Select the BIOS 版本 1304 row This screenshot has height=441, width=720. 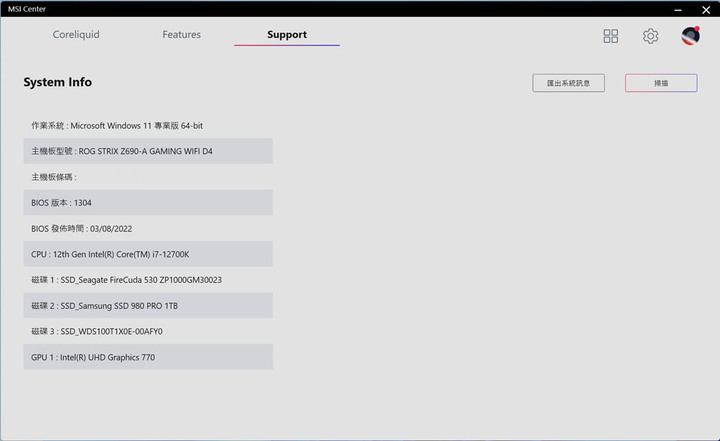click(148, 203)
